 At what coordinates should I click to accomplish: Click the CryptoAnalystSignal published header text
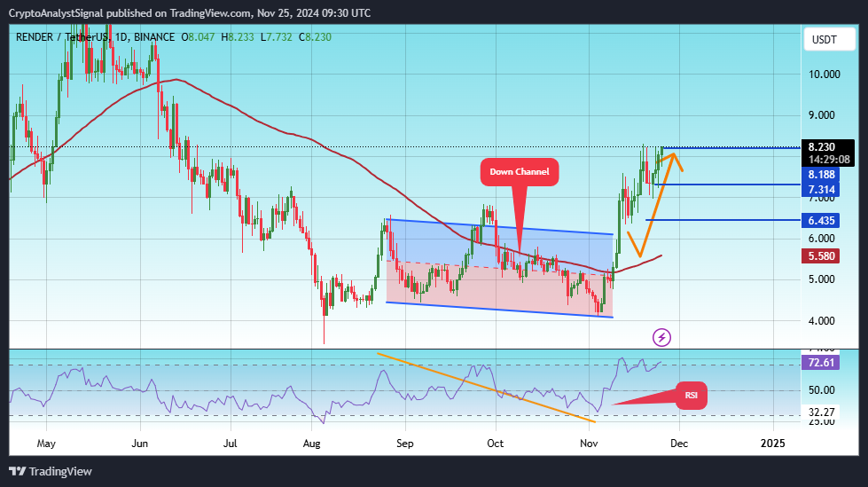pyautogui.click(x=190, y=12)
